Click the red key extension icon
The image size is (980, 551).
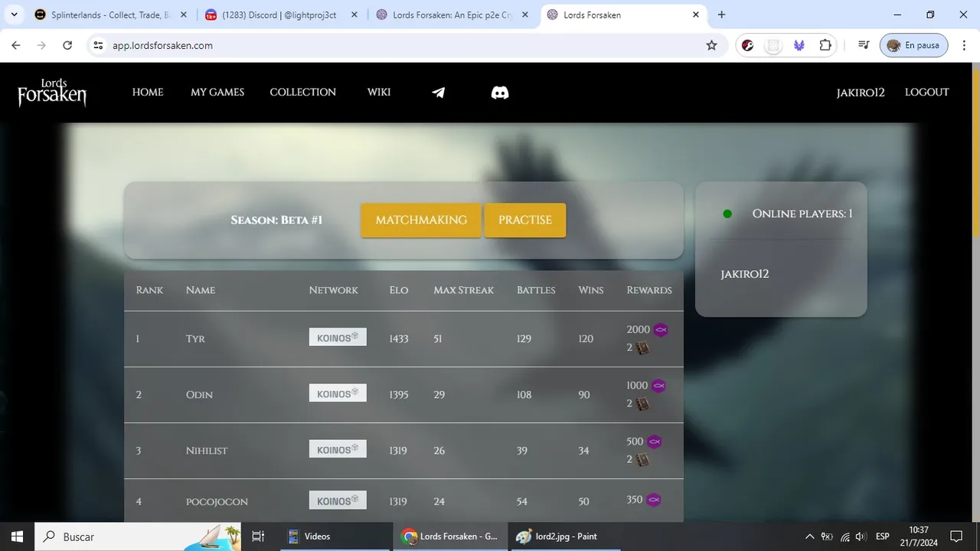click(748, 45)
